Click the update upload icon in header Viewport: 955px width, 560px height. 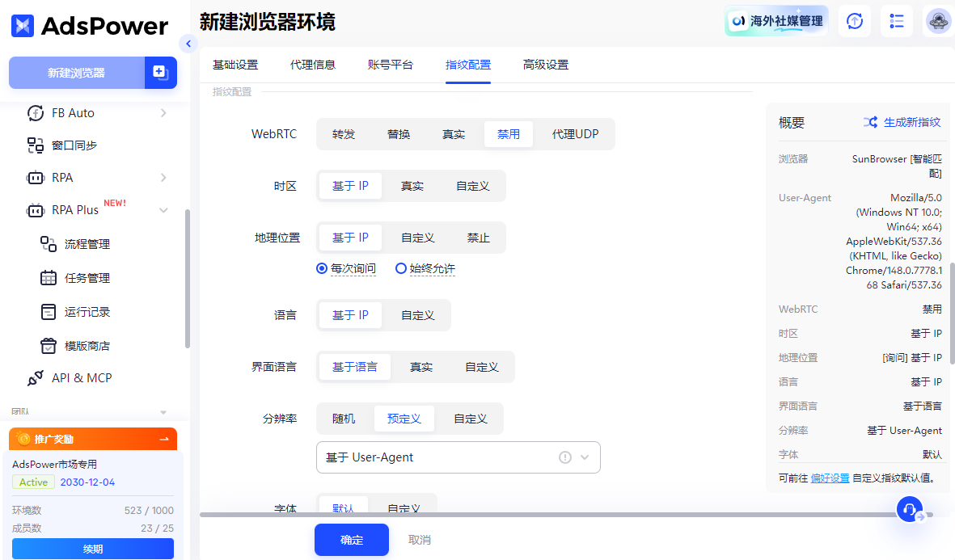[x=855, y=21]
